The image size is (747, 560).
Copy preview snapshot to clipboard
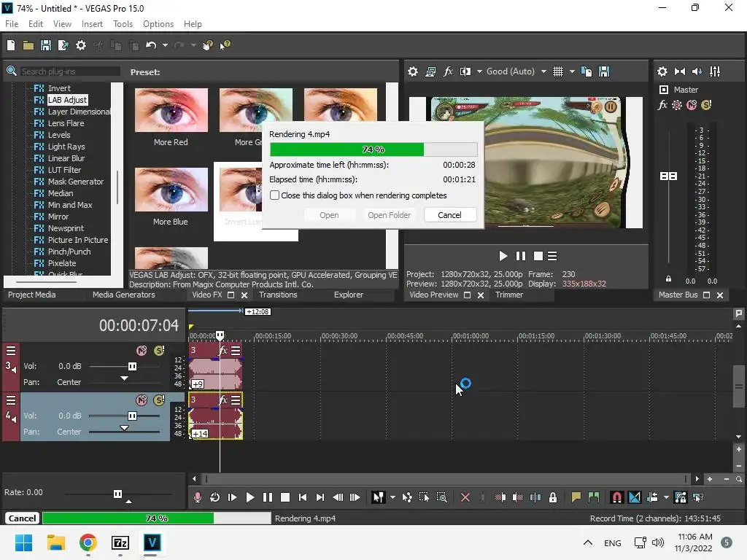coord(587,72)
